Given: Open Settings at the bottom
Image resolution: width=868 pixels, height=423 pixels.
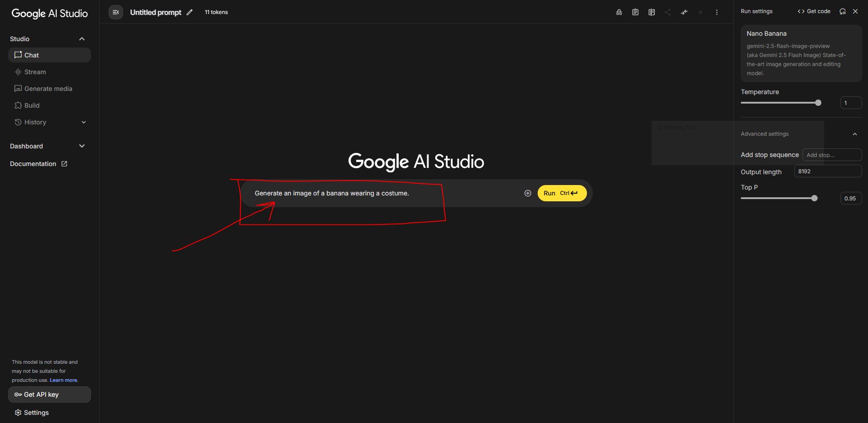Looking at the screenshot, I should tap(32, 412).
